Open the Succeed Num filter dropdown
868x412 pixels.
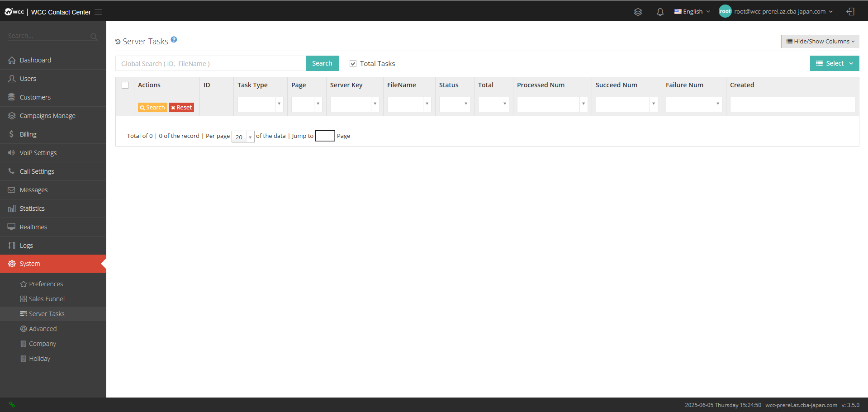(x=627, y=104)
